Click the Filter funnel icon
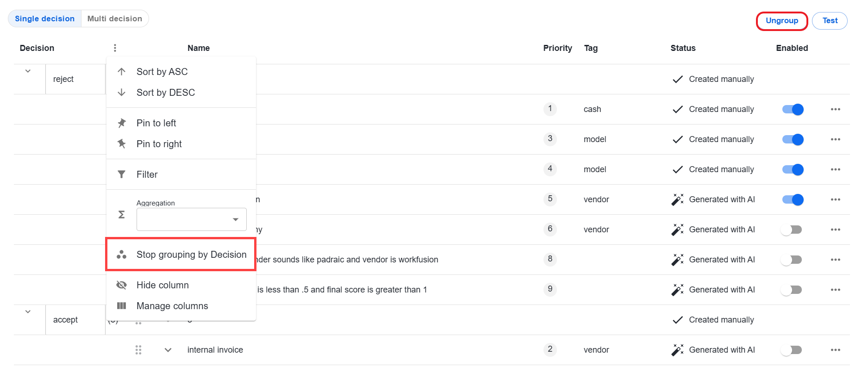This screenshot has height=367, width=868. [122, 174]
